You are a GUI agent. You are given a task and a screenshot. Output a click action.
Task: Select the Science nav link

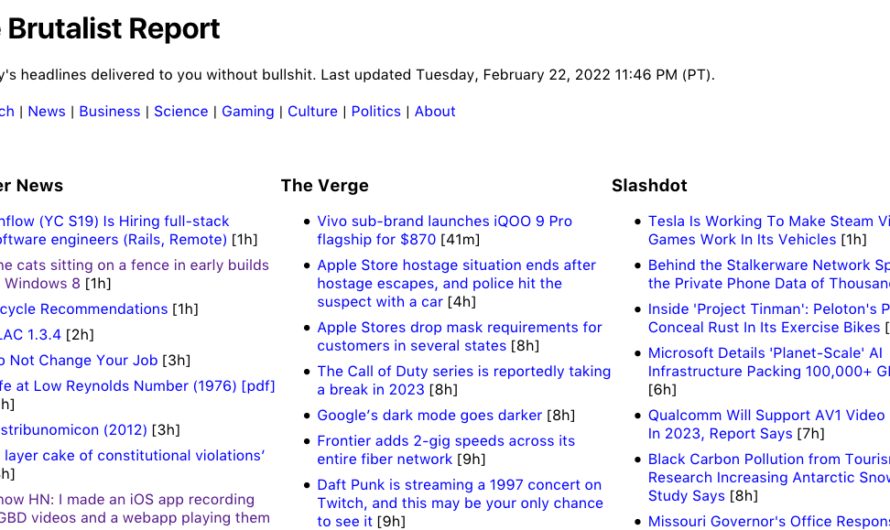click(x=181, y=111)
